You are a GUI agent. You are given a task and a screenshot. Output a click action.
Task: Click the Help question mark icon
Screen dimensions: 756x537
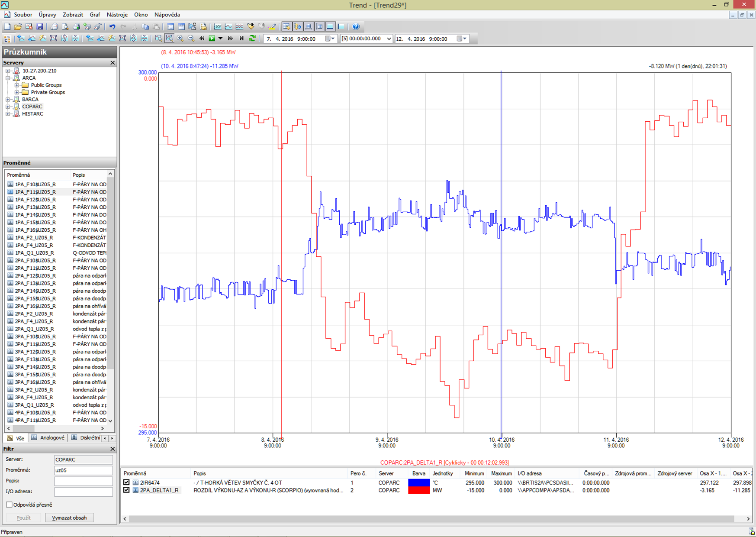[x=356, y=26]
